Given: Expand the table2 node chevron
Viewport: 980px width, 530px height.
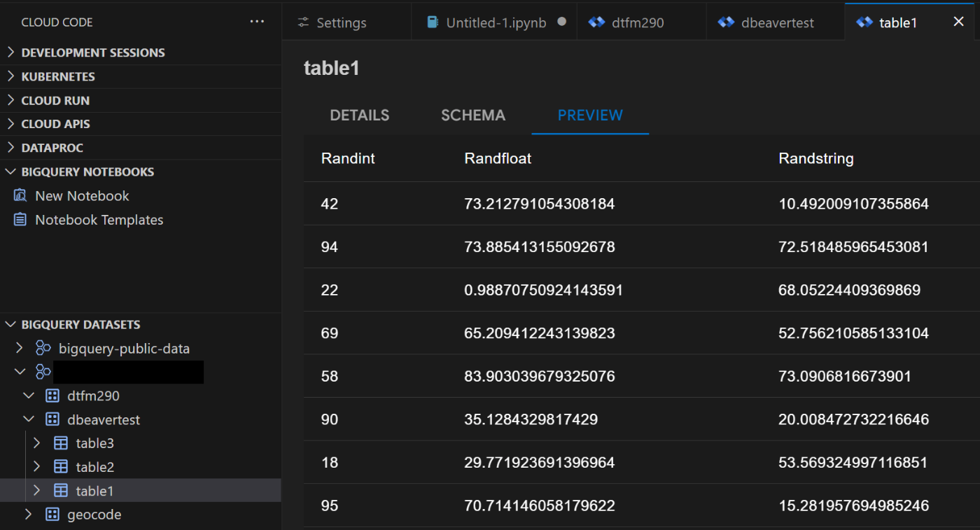Looking at the screenshot, I should 37,467.
